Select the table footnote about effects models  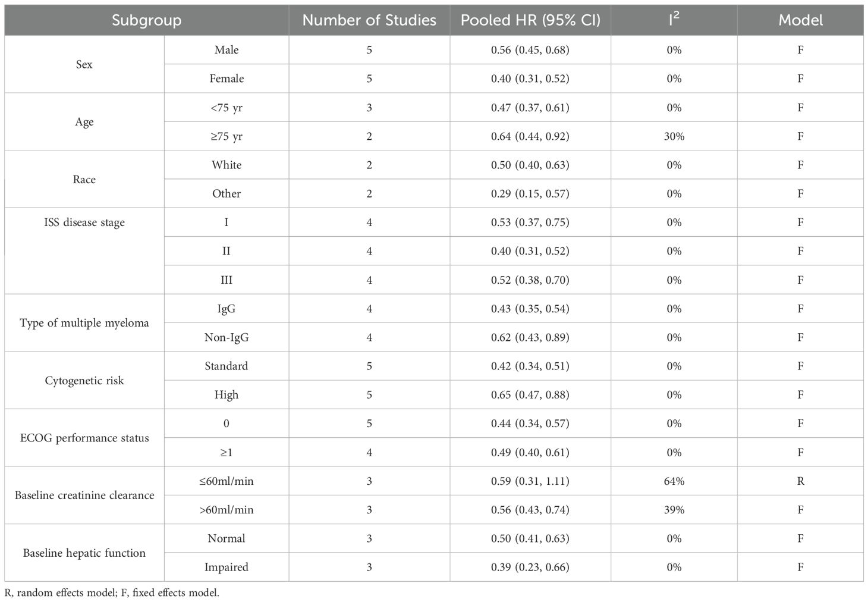pyautogui.click(x=112, y=593)
